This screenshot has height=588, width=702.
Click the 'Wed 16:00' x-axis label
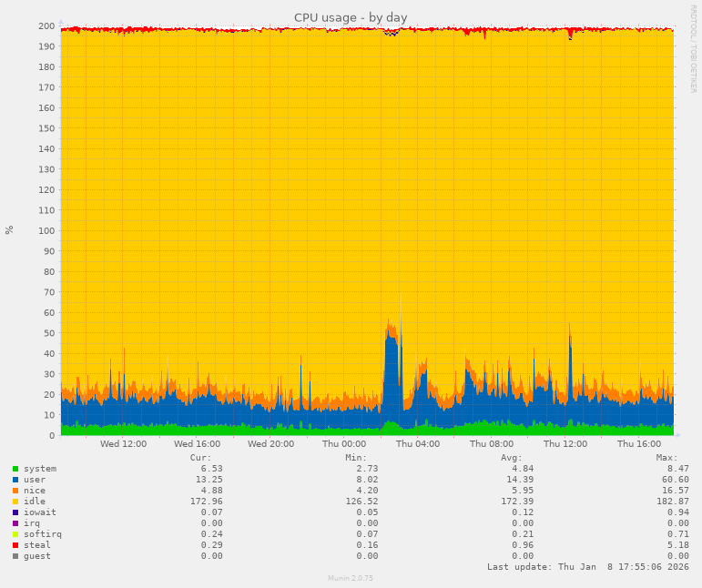pos(197,444)
